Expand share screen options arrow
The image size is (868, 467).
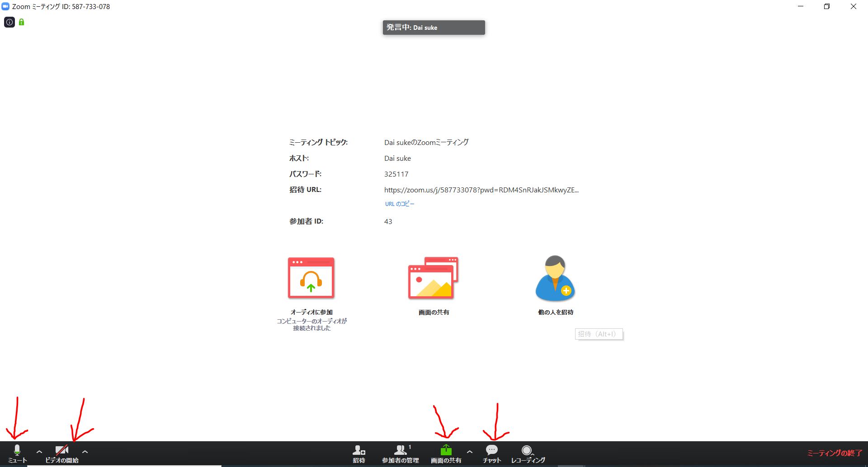(x=470, y=452)
